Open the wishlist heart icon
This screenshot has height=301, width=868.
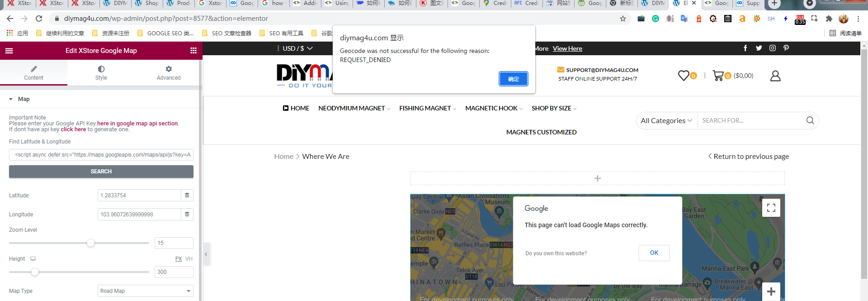[684, 76]
